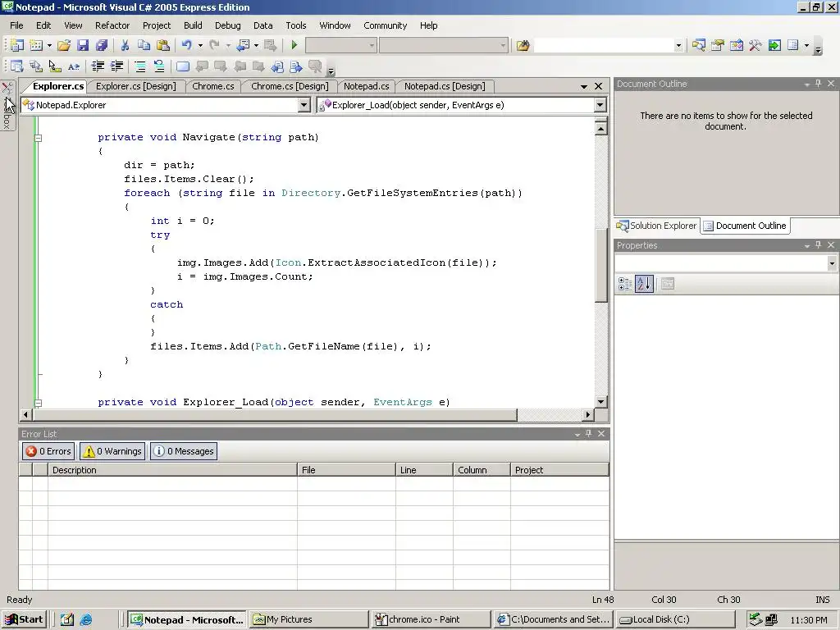Click the Paste clipboard icon
This screenshot has width=840, height=630.
[x=163, y=46]
